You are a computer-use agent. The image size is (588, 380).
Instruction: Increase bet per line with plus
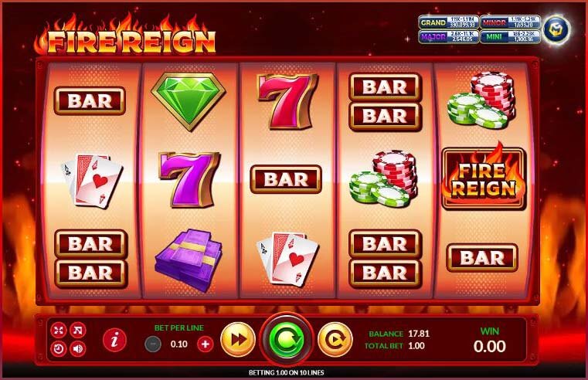[205, 344]
